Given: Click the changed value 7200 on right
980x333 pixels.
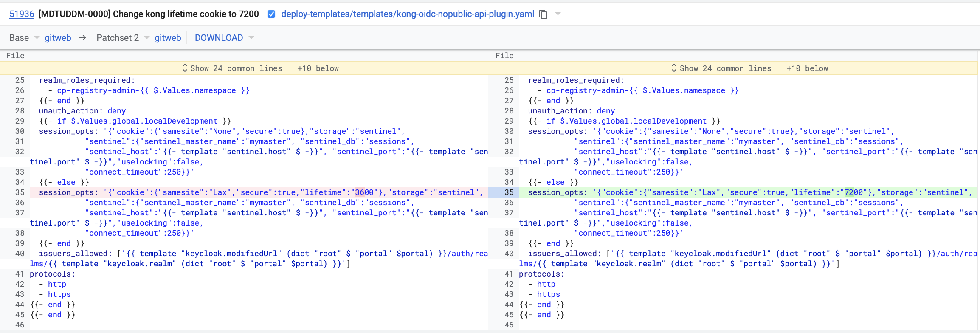Looking at the screenshot, I should 853,192.
